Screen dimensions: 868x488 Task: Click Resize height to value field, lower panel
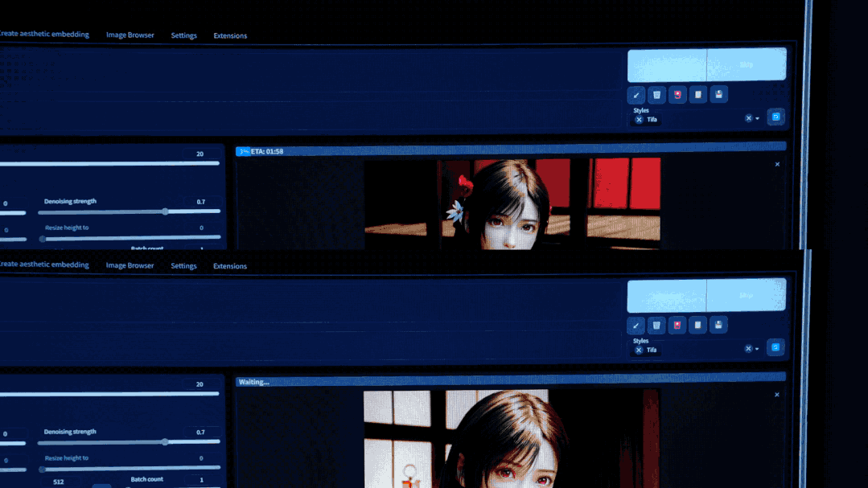click(202, 458)
